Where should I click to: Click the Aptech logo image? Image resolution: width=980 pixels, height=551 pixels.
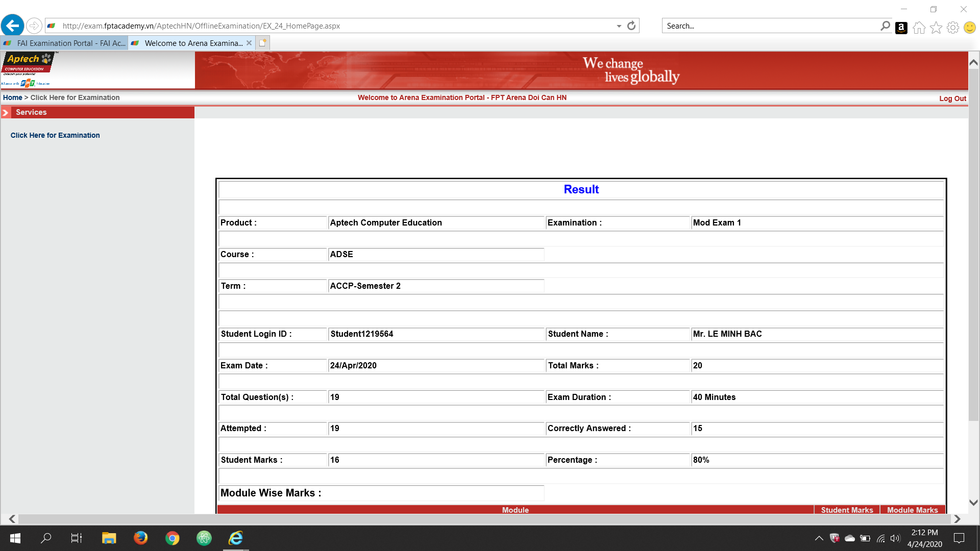point(28,70)
